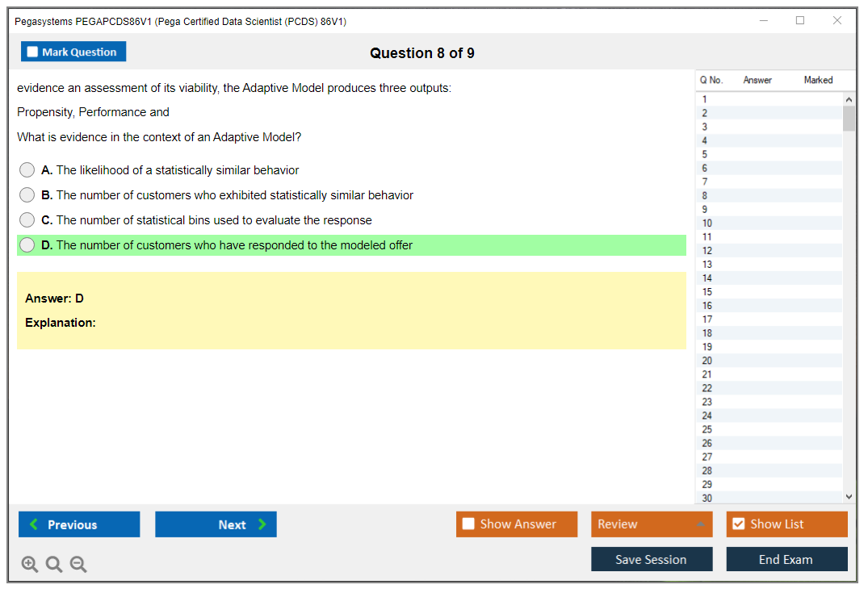Click the zoom in magnifier icon
The image size is (868, 593).
coord(30,565)
